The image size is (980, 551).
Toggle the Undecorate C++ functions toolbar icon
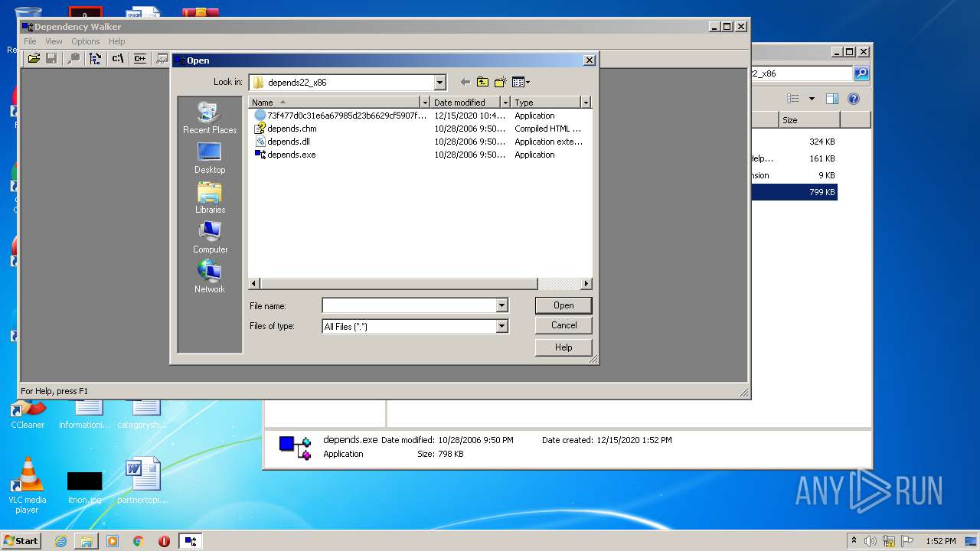140,58
